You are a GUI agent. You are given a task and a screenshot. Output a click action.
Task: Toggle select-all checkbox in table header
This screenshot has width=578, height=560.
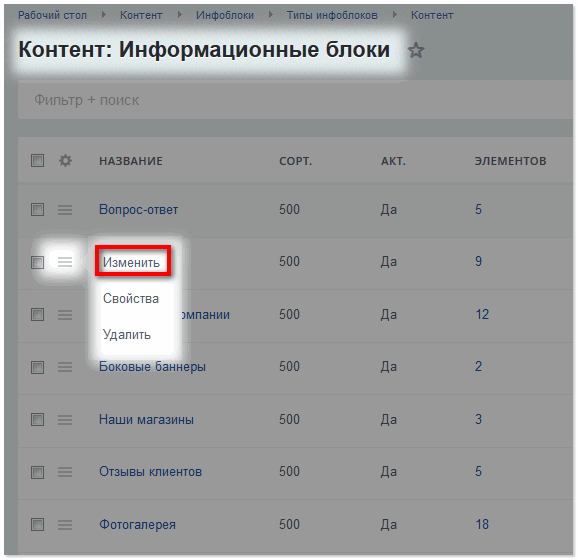click(37, 161)
